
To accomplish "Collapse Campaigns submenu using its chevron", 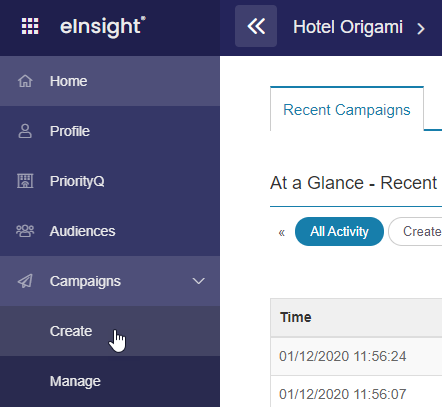I will (198, 281).
